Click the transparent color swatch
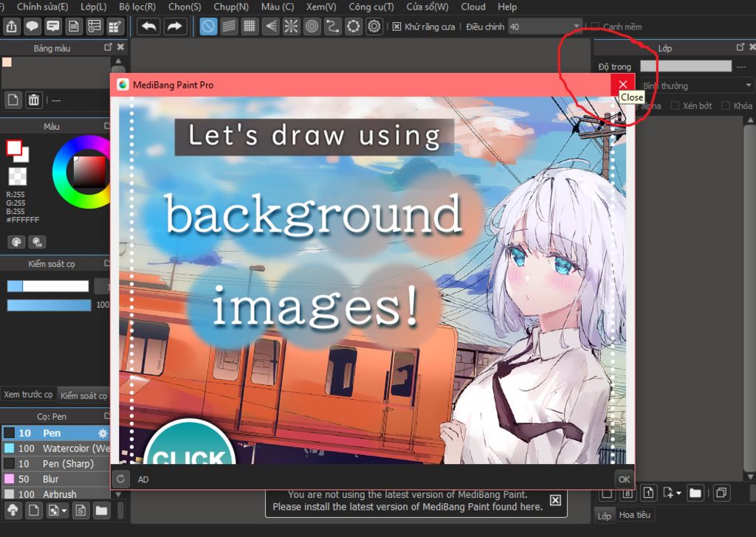This screenshot has height=537, width=756. (18, 176)
